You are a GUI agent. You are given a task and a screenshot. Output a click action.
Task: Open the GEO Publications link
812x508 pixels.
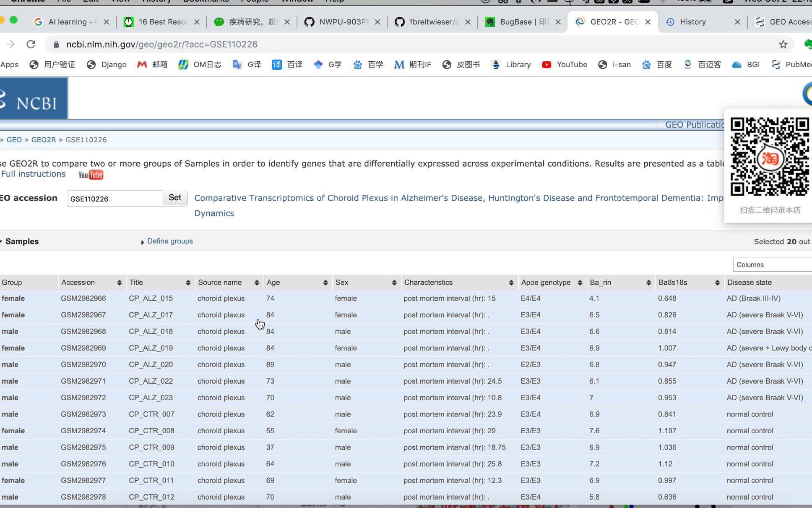point(695,125)
